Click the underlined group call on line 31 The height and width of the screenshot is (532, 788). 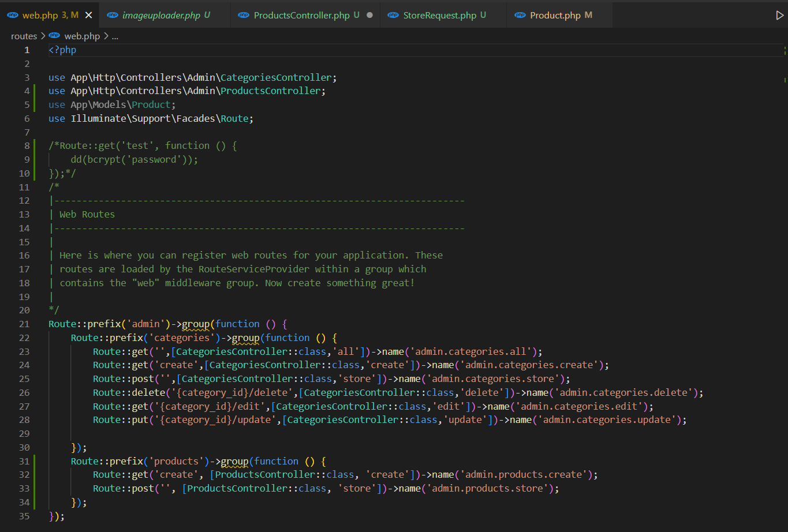tap(235, 461)
